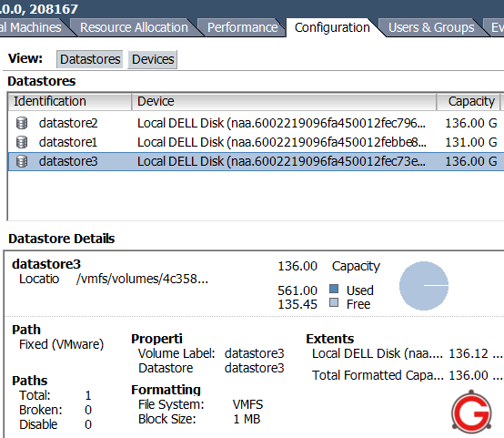
Task: Click the red G logo icon
Action: [471, 412]
